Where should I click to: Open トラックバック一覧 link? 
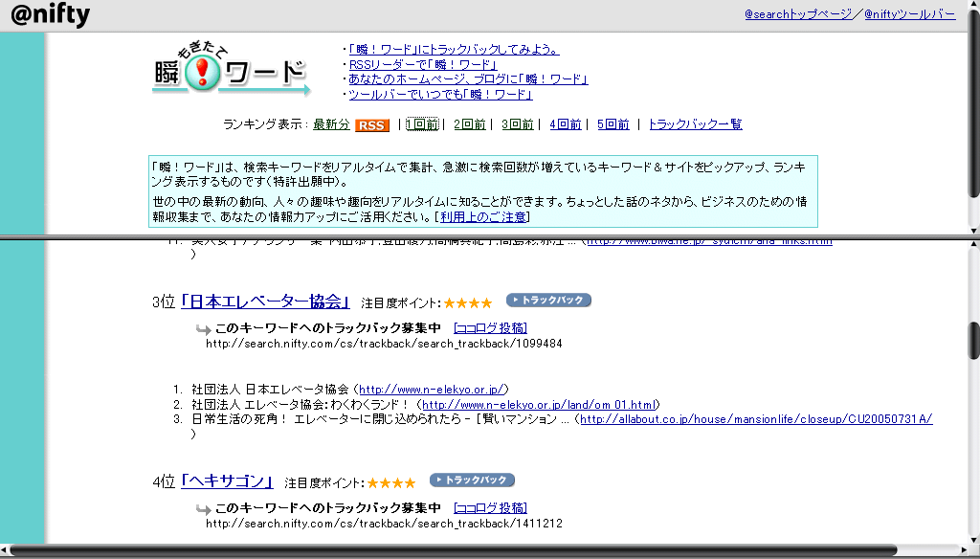click(696, 124)
